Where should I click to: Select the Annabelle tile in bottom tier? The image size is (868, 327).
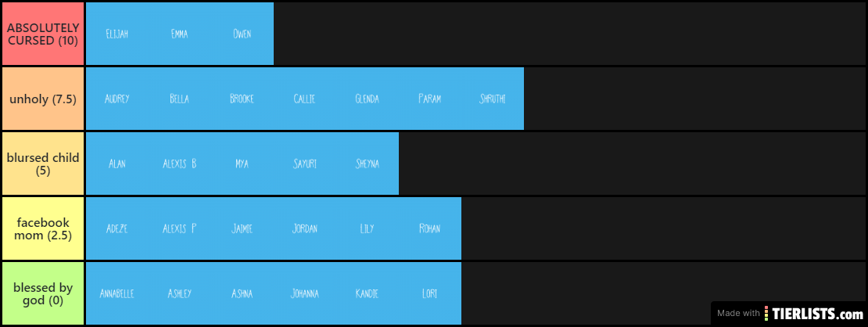click(117, 293)
